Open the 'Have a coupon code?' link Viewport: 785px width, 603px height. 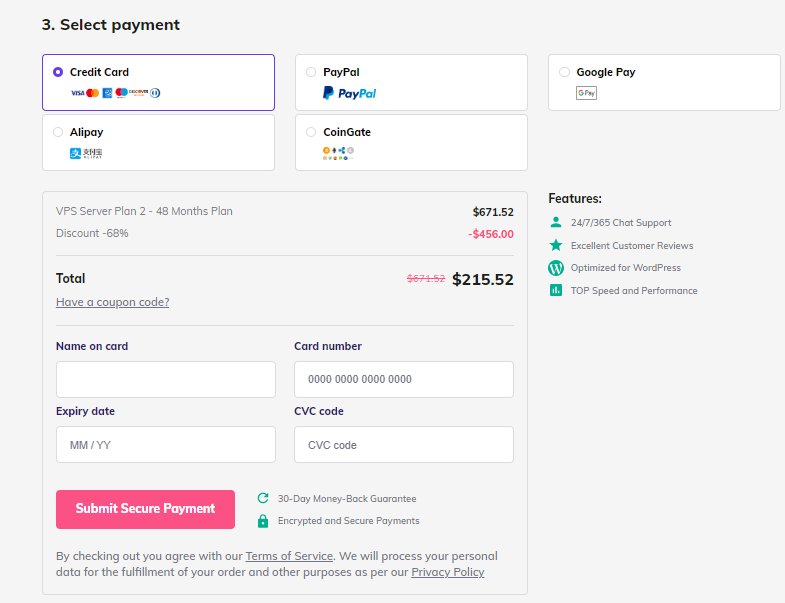113,302
